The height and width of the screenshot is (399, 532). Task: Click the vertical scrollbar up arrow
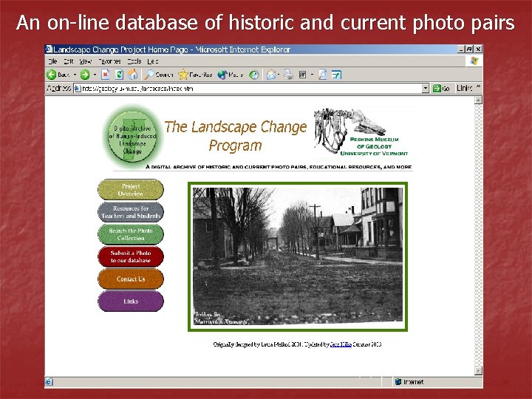(x=478, y=100)
